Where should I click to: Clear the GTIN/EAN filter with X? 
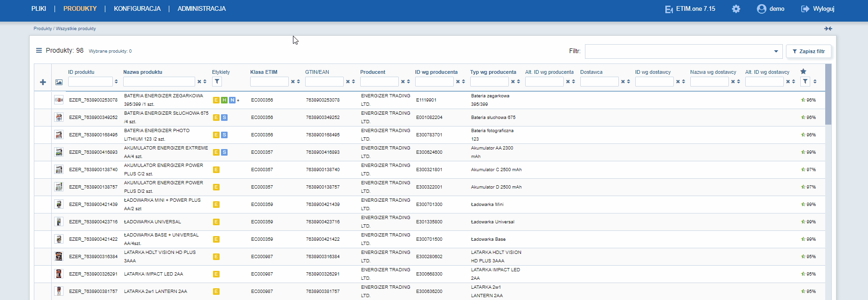[x=347, y=82]
